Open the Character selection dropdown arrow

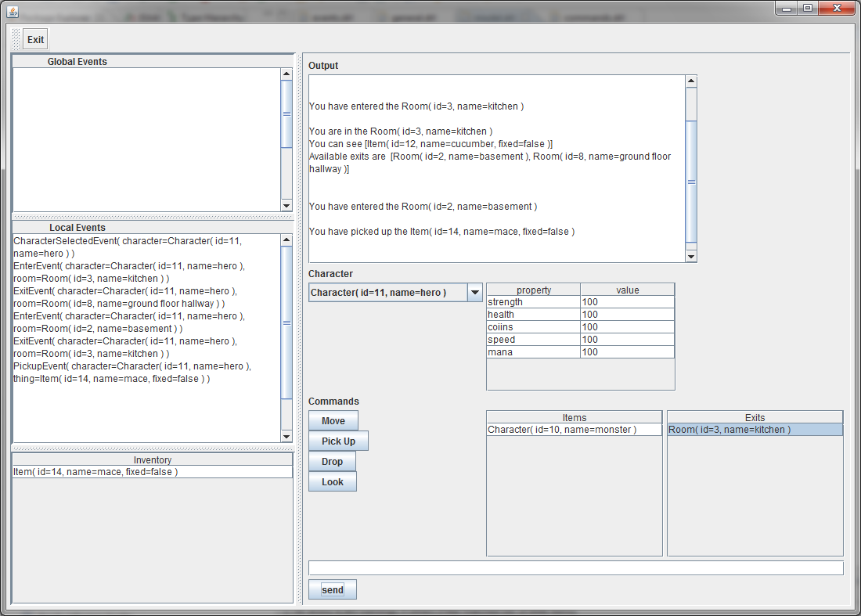(x=474, y=293)
